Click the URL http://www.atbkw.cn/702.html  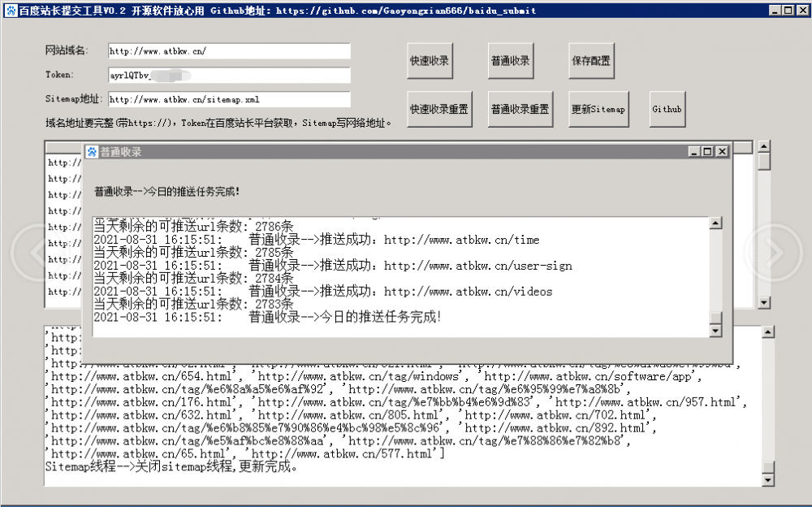pyautogui.click(x=555, y=415)
